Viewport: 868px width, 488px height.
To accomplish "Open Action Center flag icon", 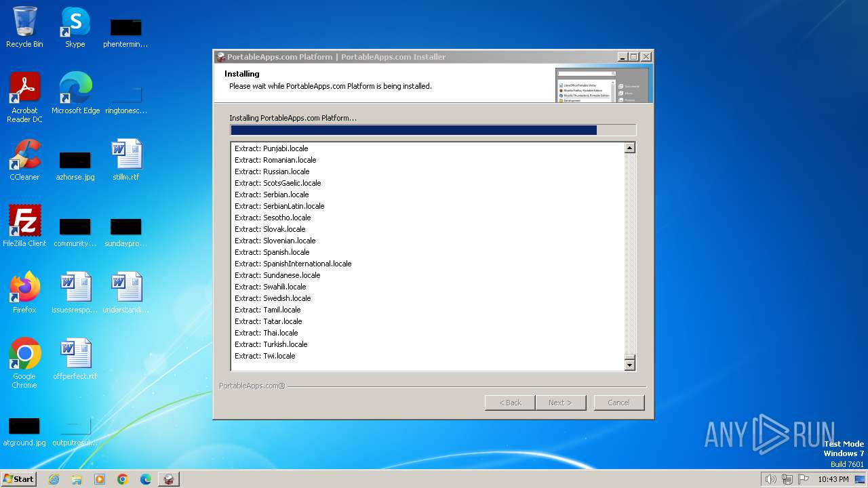I will pos(804,479).
